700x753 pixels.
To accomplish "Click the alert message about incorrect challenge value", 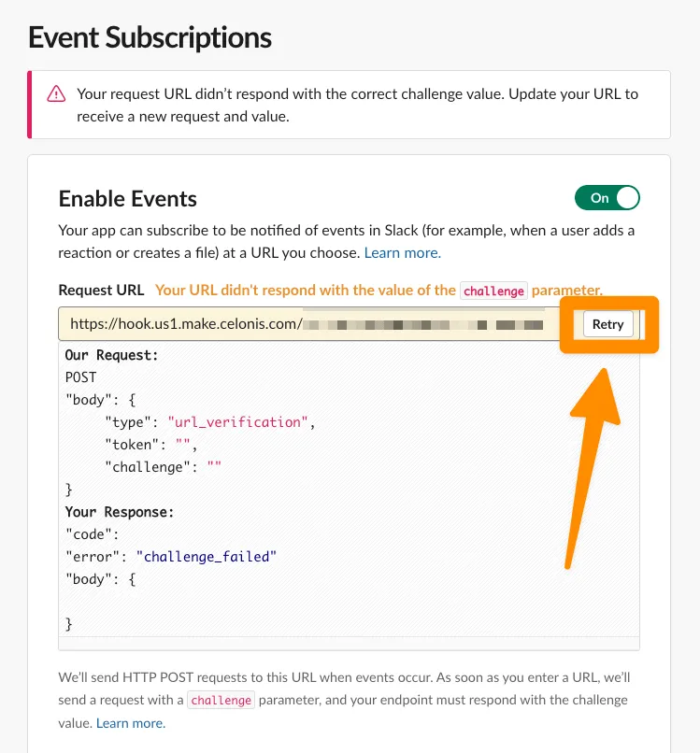I will click(x=357, y=105).
